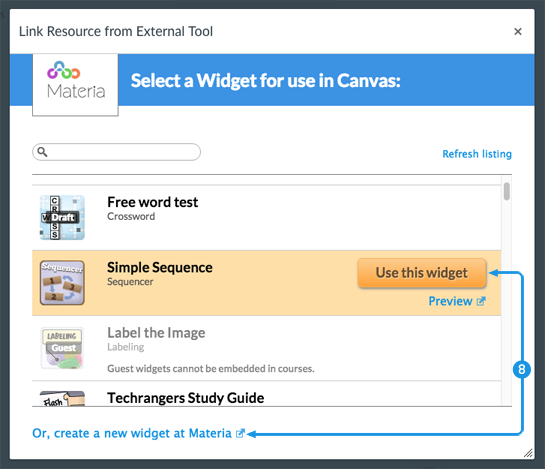Click the Sequencer widget icon
This screenshot has width=545, height=469.
(62, 283)
